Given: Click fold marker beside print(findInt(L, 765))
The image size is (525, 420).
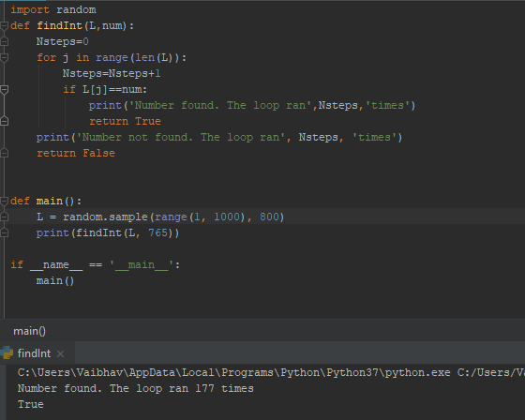Looking at the screenshot, I should click(4, 233).
